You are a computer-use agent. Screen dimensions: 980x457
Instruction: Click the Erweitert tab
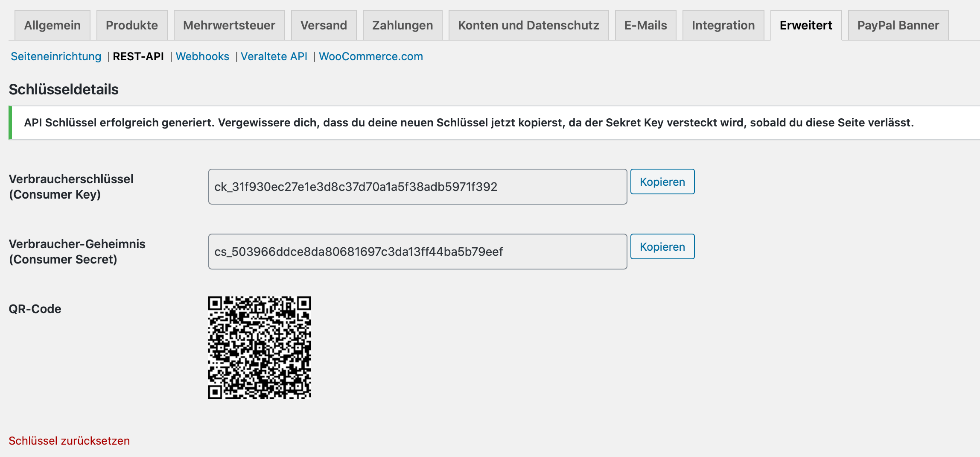[806, 25]
